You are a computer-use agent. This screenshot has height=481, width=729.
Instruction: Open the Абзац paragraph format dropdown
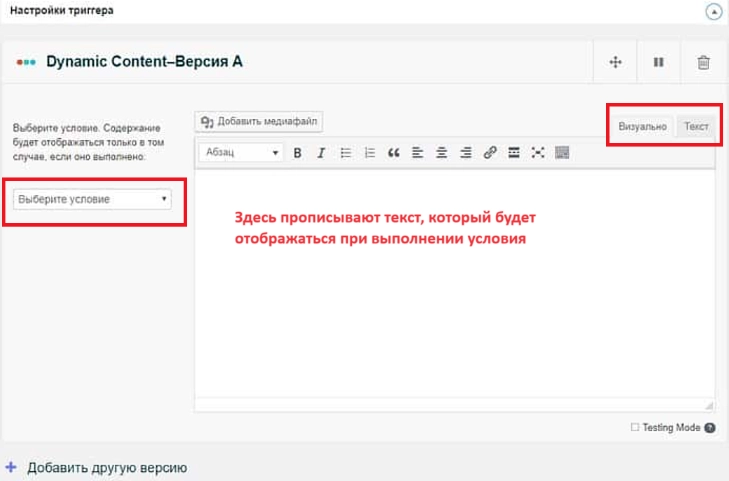[x=240, y=152]
